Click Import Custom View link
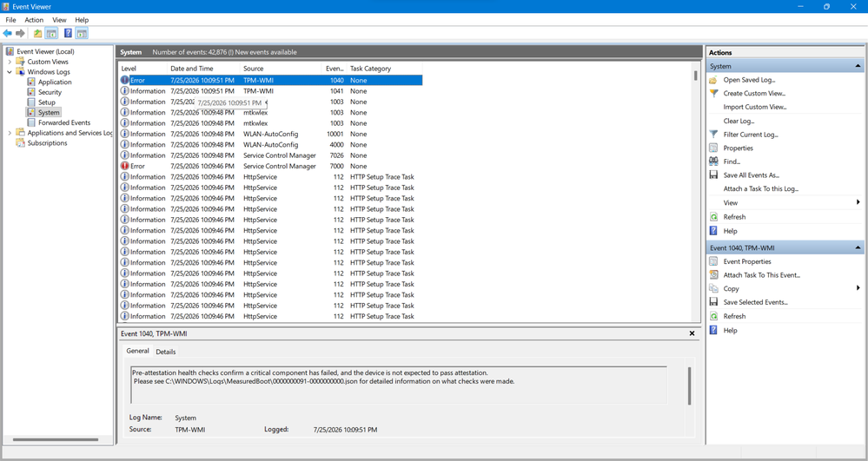 [x=754, y=107]
